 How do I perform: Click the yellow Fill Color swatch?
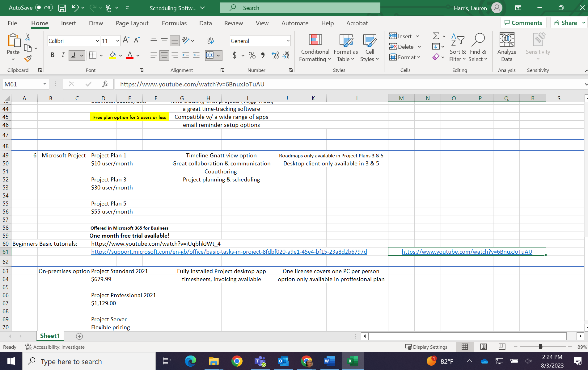click(112, 55)
